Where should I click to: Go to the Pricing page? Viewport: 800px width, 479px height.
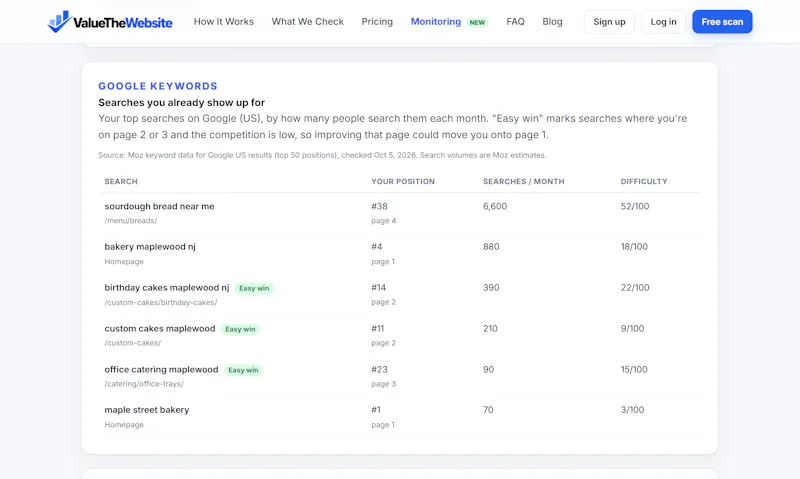click(377, 21)
